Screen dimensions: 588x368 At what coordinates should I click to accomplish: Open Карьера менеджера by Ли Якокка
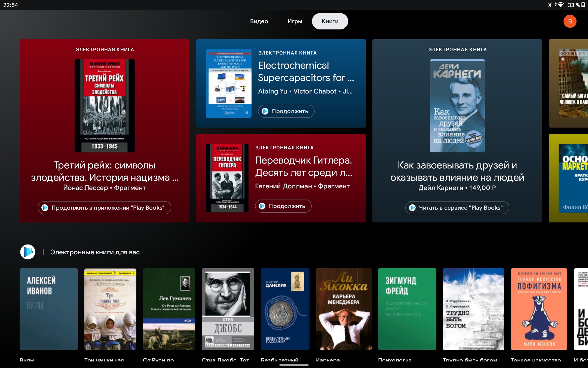[344, 309]
